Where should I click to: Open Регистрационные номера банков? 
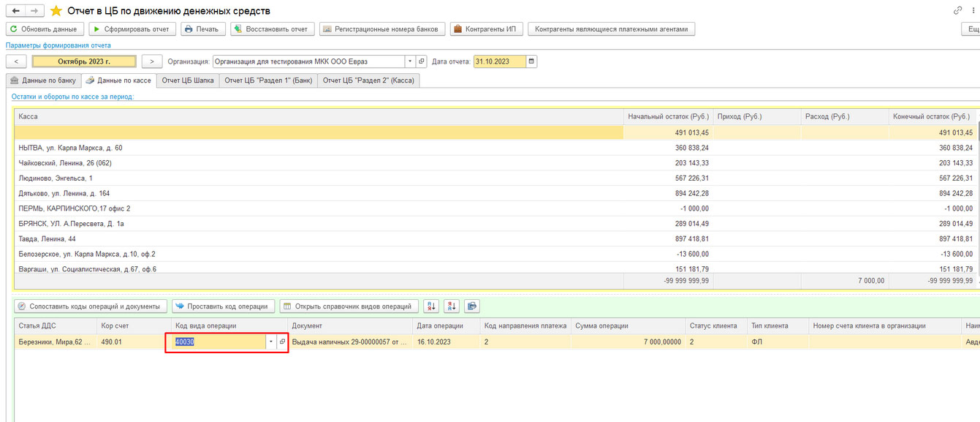(x=382, y=29)
